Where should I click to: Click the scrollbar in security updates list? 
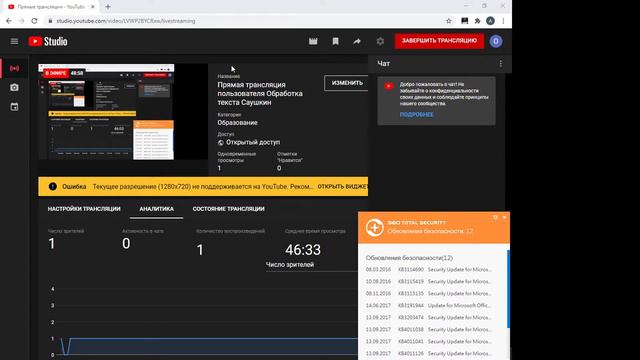508,289
